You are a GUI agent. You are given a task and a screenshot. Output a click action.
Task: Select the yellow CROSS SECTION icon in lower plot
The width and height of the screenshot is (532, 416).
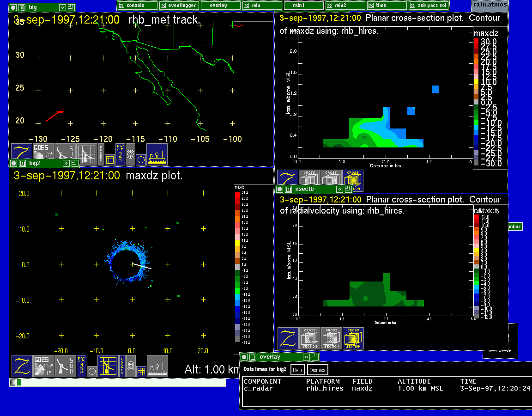[353, 338]
